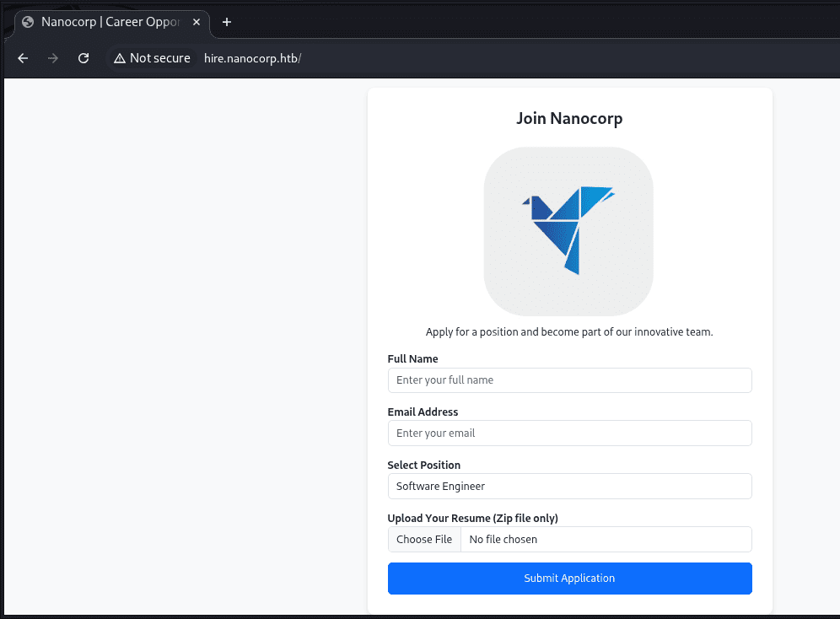Viewport: 840px width, 619px height.
Task: Click the Upload Your Resume label
Action: (472, 519)
